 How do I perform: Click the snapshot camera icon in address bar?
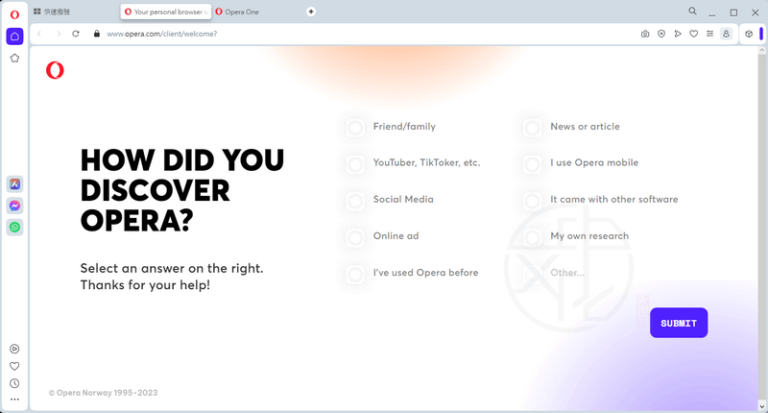[645, 33]
